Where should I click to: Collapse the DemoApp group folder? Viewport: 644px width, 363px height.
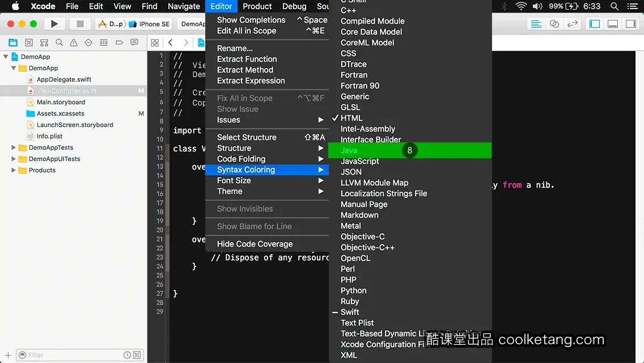pos(14,68)
